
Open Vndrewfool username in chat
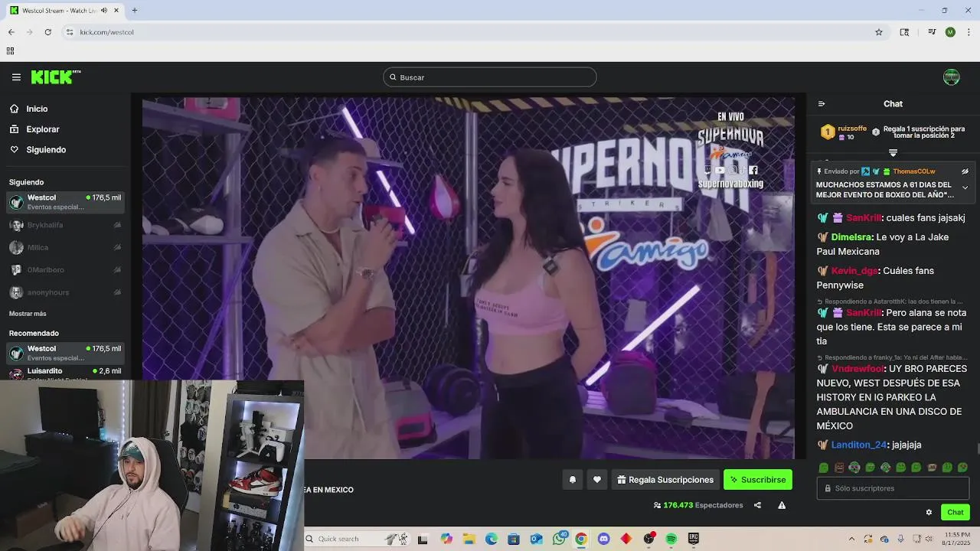point(857,369)
